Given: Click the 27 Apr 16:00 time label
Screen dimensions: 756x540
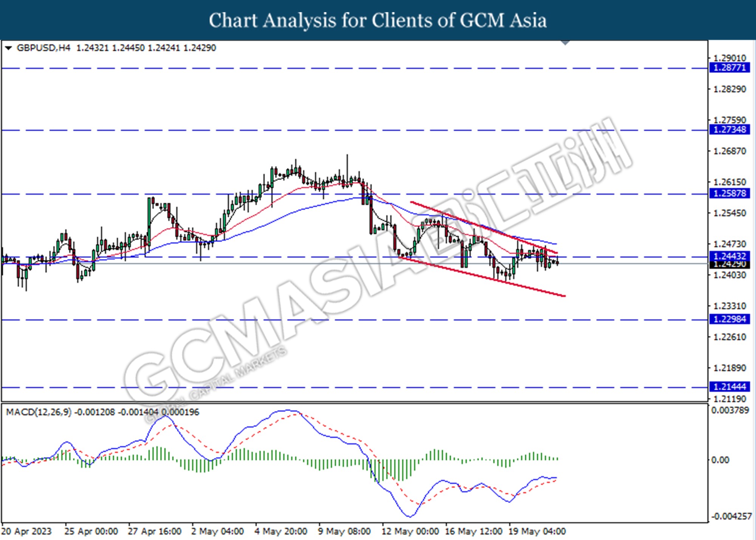Looking at the screenshot, I should pos(155,532).
